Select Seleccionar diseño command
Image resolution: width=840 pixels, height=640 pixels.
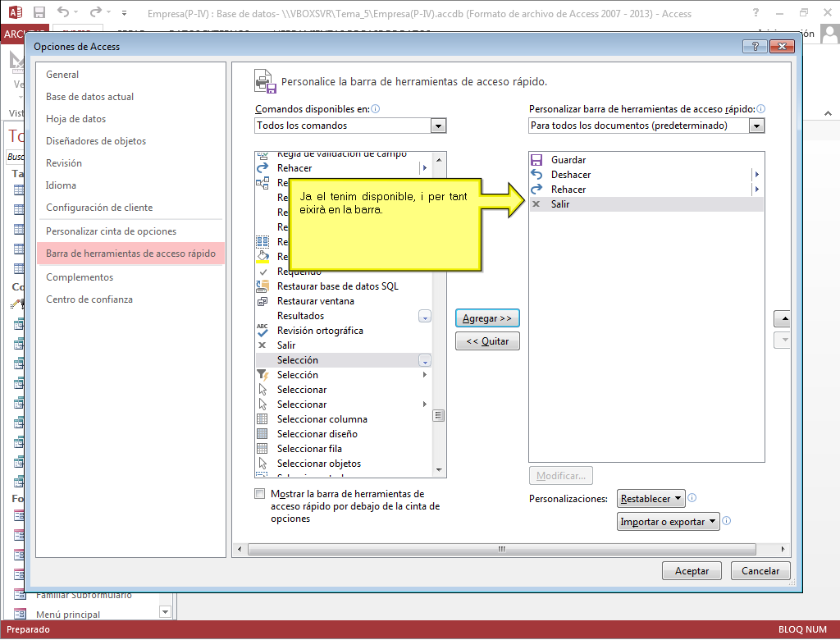point(344,433)
